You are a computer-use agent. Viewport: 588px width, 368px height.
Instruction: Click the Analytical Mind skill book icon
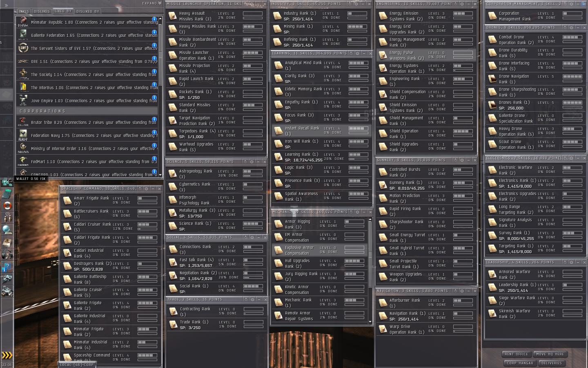(x=278, y=65)
